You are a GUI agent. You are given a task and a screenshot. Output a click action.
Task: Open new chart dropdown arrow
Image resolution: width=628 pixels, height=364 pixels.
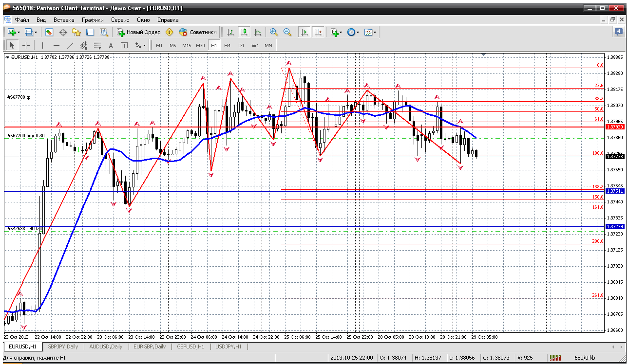(x=19, y=32)
